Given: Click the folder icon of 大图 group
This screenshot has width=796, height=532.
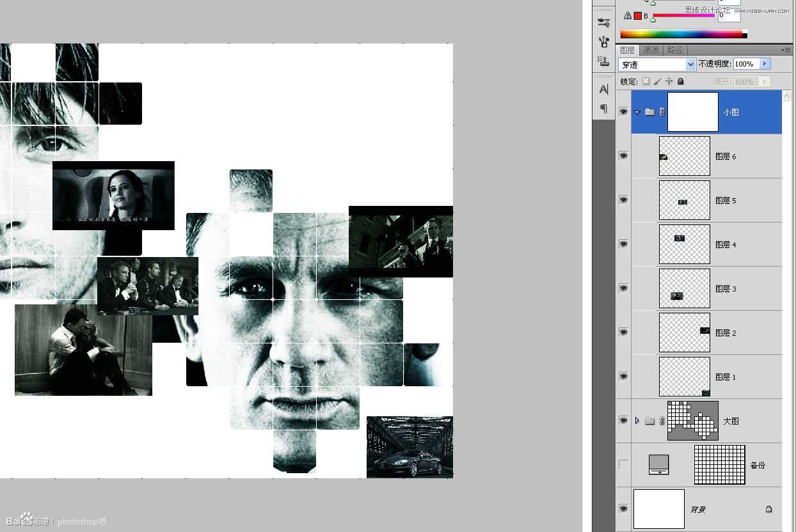Looking at the screenshot, I should [x=649, y=421].
